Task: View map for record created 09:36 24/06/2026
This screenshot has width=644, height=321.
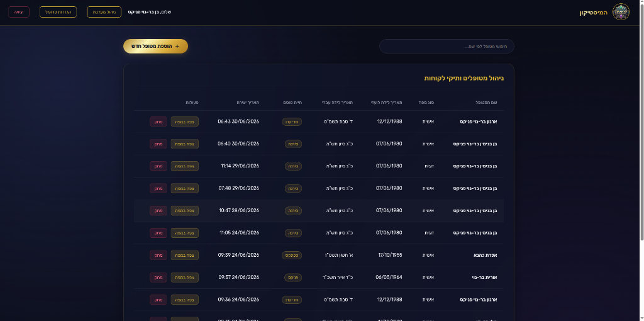Action: pyautogui.click(x=184, y=300)
